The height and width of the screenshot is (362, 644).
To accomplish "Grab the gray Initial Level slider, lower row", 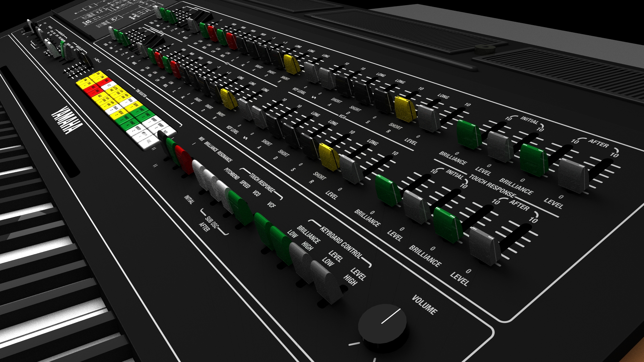I will 416,207.
